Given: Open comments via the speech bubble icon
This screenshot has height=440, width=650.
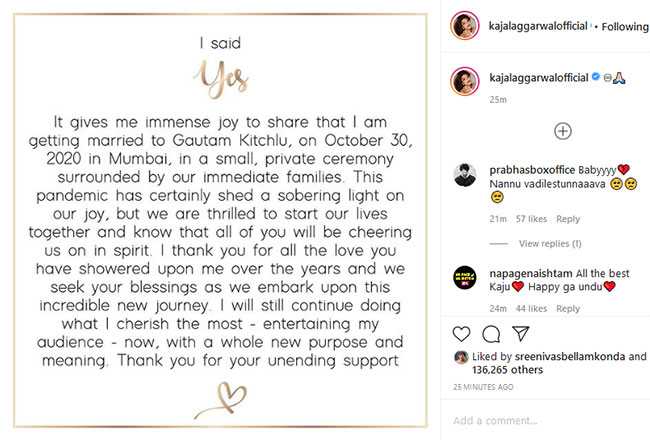Looking at the screenshot, I should 491,333.
